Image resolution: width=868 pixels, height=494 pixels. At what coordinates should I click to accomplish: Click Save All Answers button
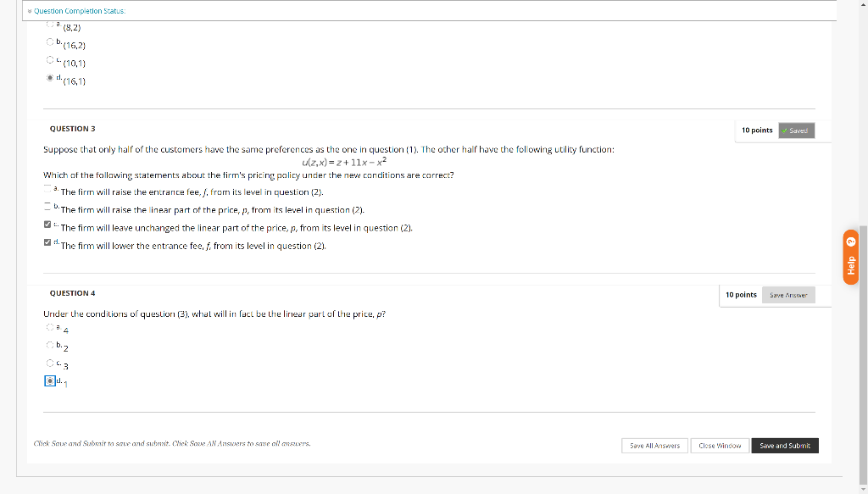click(654, 446)
